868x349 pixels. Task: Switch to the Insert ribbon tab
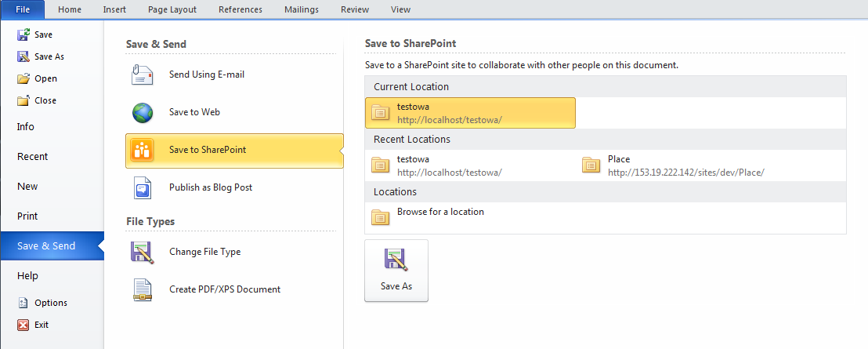[x=114, y=9]
